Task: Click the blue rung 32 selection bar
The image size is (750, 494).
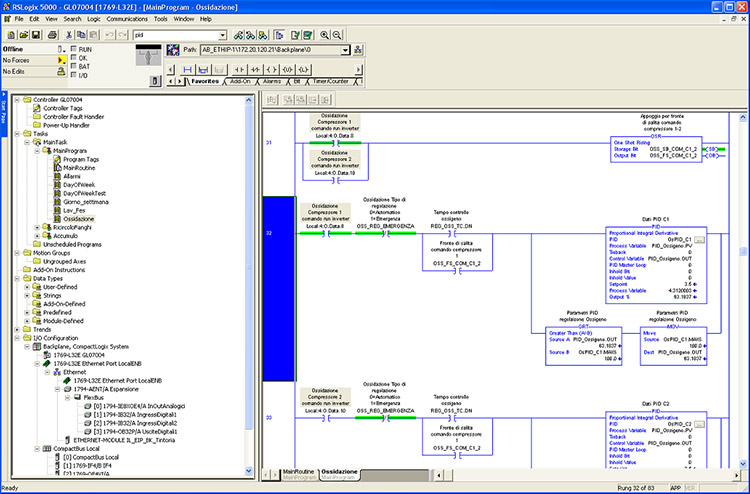Action: coord(278,289)
